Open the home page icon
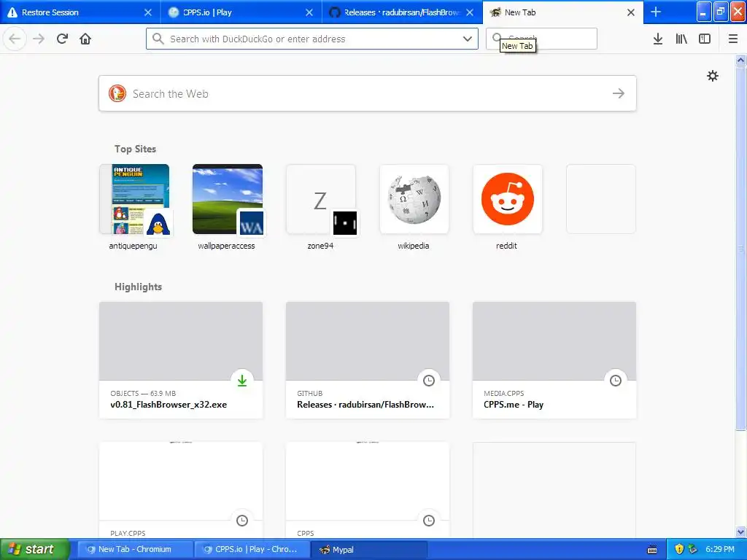Viewport: 747px width, 560px height. pyautogui.click(x=85, y=39)
